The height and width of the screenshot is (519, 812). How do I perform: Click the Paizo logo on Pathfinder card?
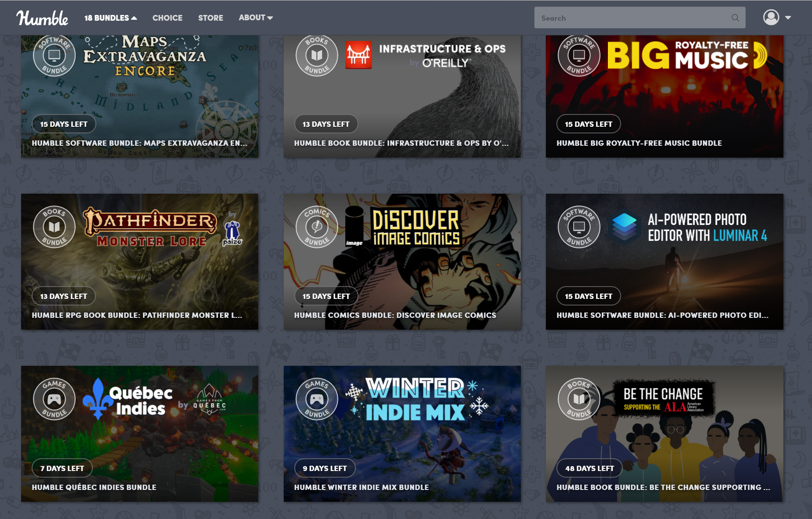(x=232, y=233)
